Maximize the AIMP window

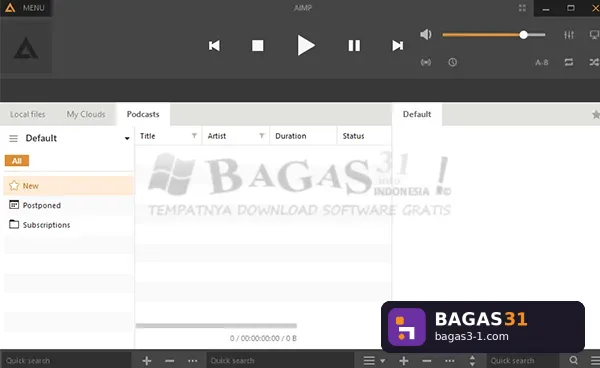571,8
